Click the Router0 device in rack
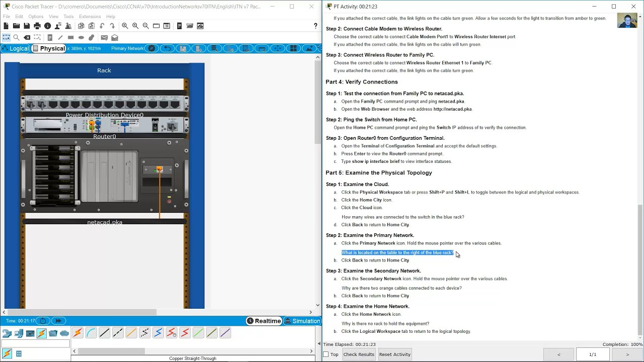 [x=105, y=126]
